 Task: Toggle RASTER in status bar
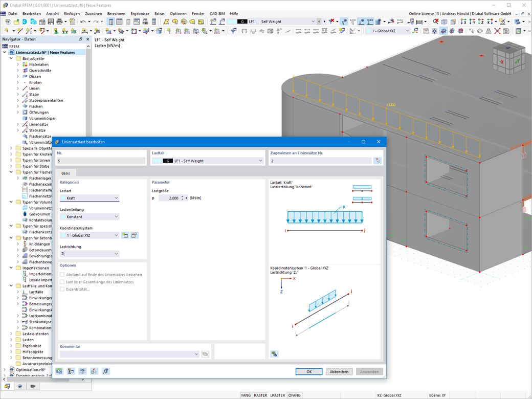pos(260,395)
